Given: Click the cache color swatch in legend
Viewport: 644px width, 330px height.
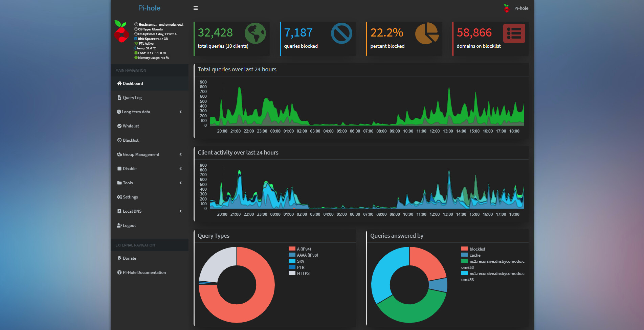Looking at the screenshot, I should pos(464,255).
